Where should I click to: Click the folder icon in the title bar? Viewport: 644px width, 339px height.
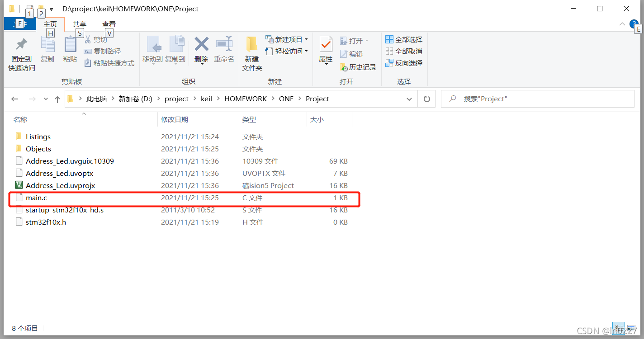[12, 9]
